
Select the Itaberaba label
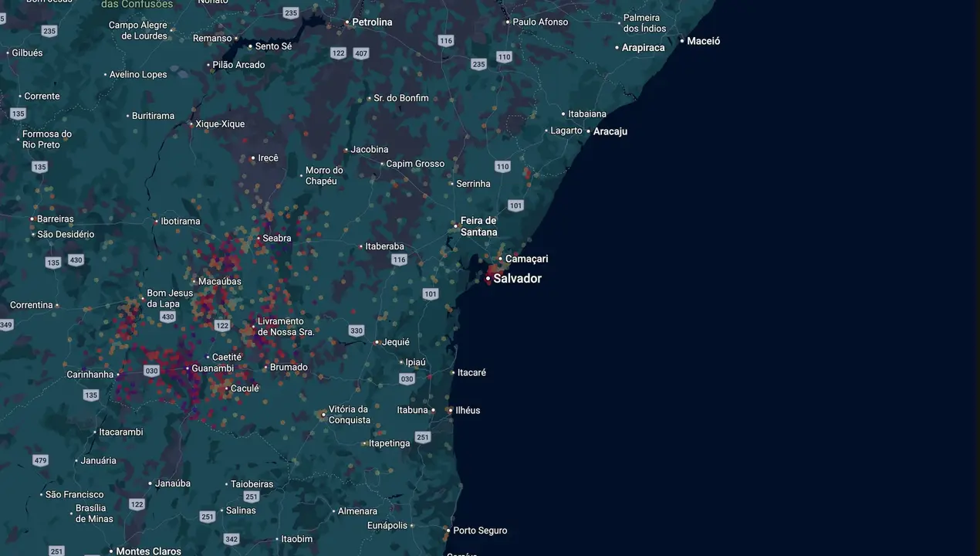tap(384, 247)
